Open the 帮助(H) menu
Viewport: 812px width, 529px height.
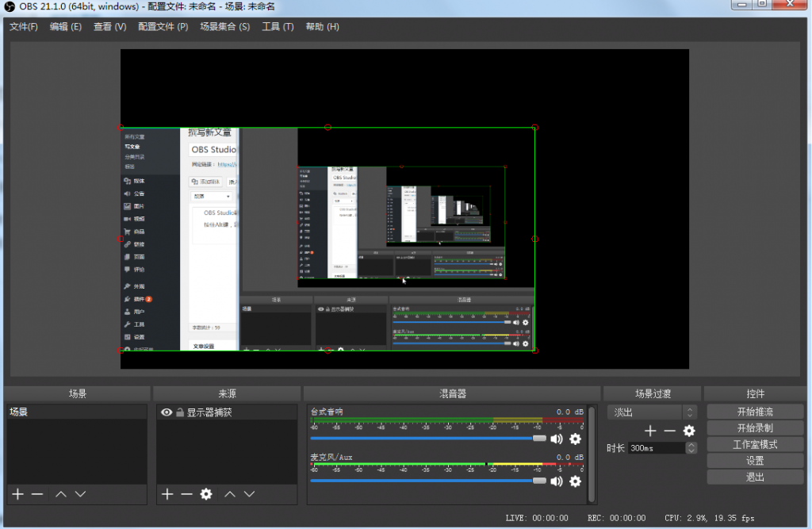pos(322,27)
